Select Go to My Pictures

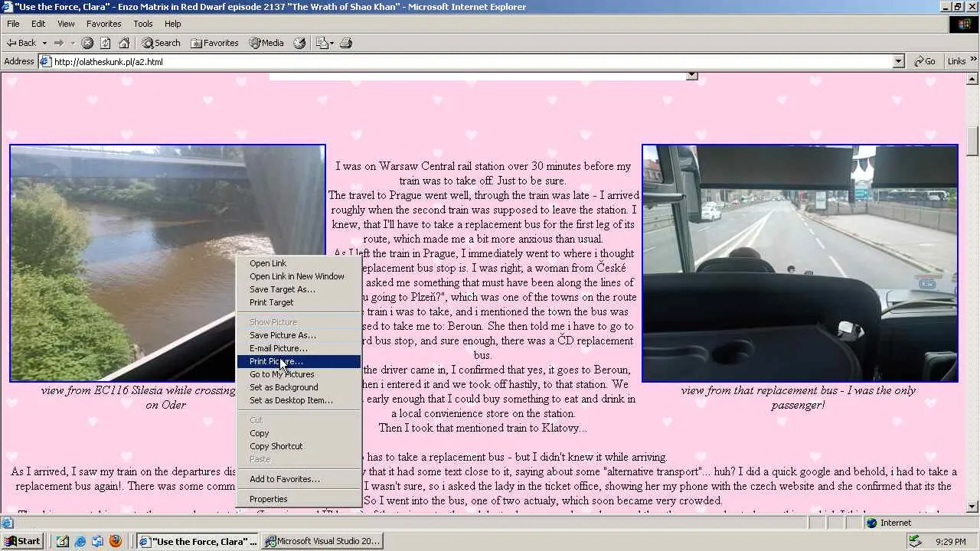pyautogui.click(x=299, y=374)
